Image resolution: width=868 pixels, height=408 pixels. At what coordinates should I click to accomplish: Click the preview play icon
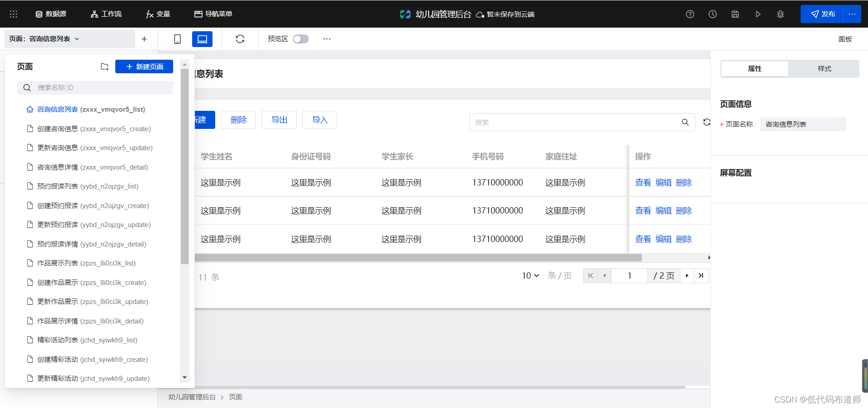(758, 14)
